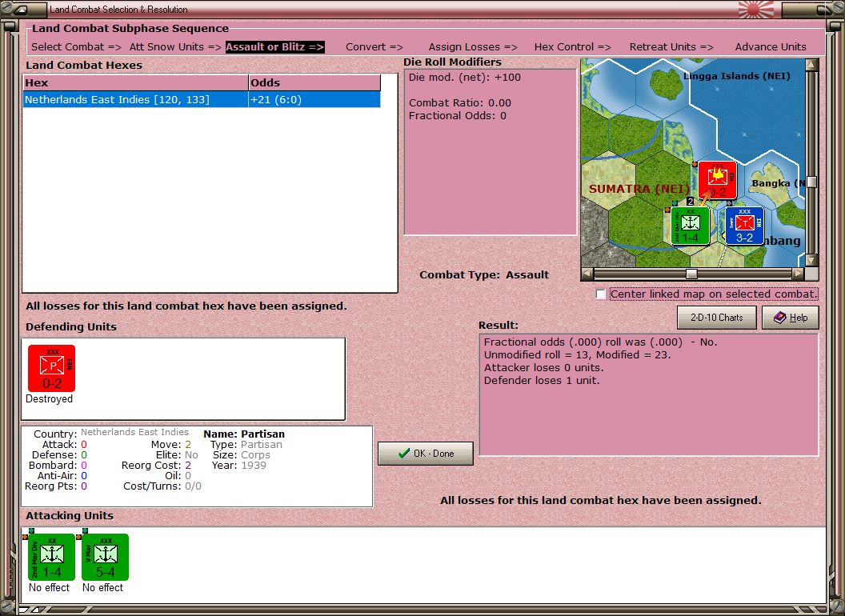Click the green 1-4 marine unit on map

(690, 226)
